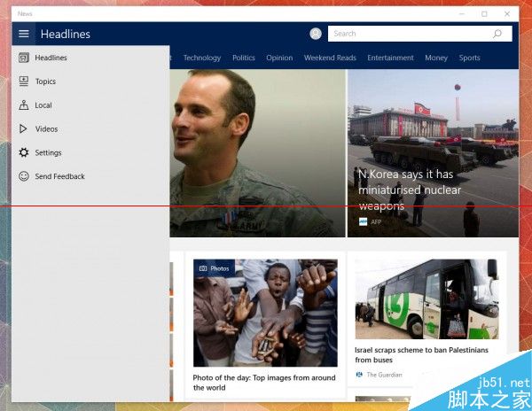Open the user account avatar

pos(316,34)
